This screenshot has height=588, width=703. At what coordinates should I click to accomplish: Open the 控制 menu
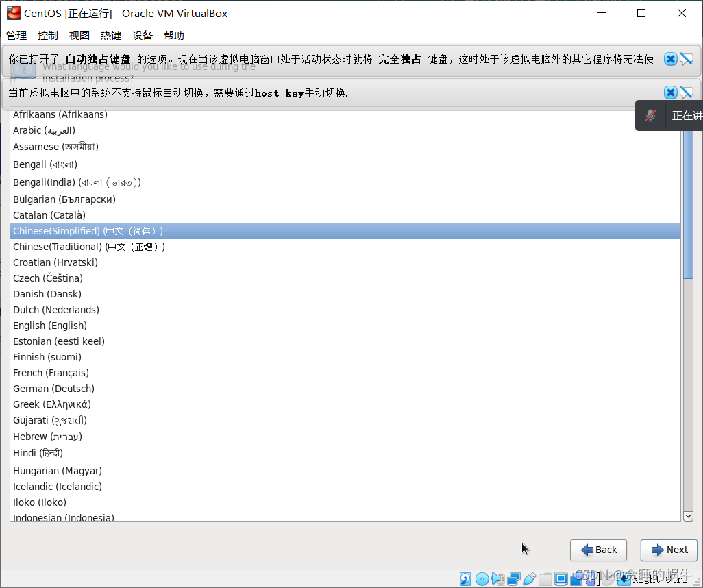(x=48, y=36)
